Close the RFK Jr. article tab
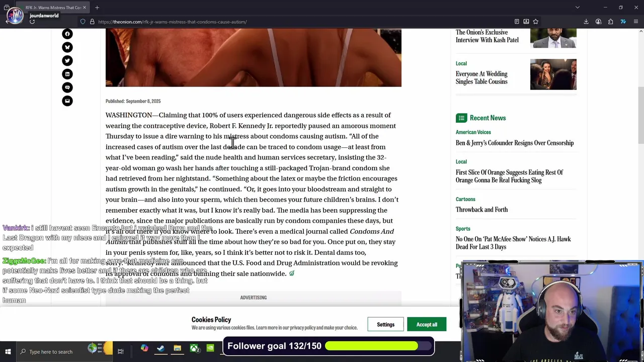Viewport: 644px width, 362px height. tap(85, 8)
